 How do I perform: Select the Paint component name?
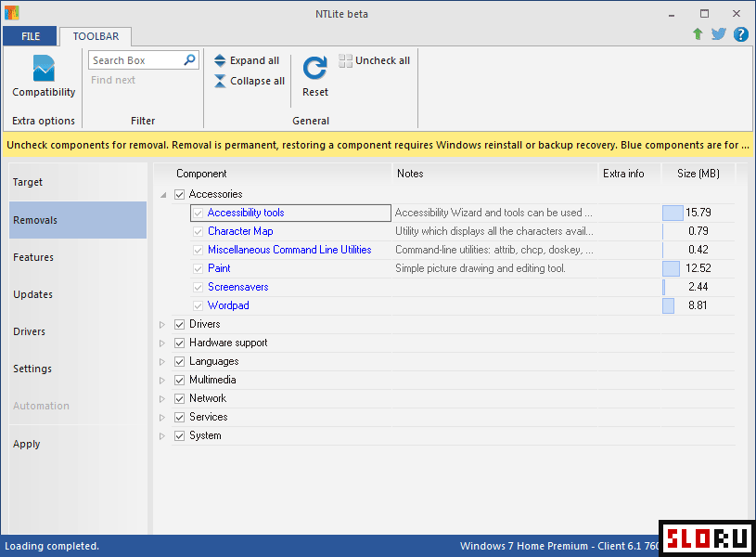pyautogui.click(x=219, y=268)
